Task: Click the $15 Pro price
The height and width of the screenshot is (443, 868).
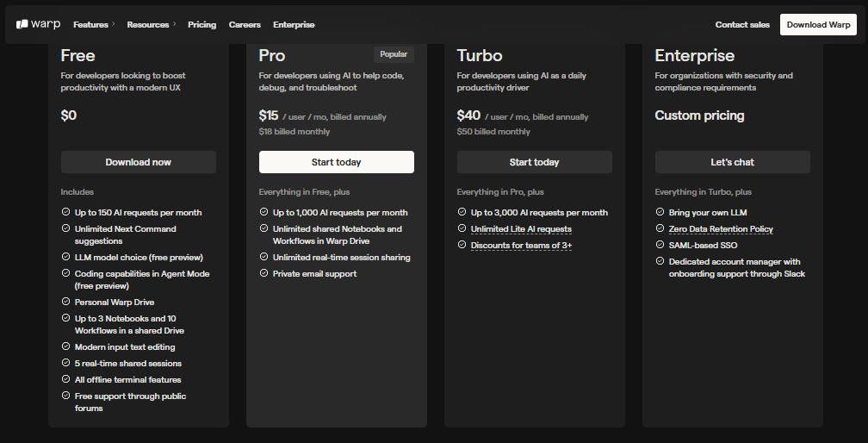Action: 269,115
